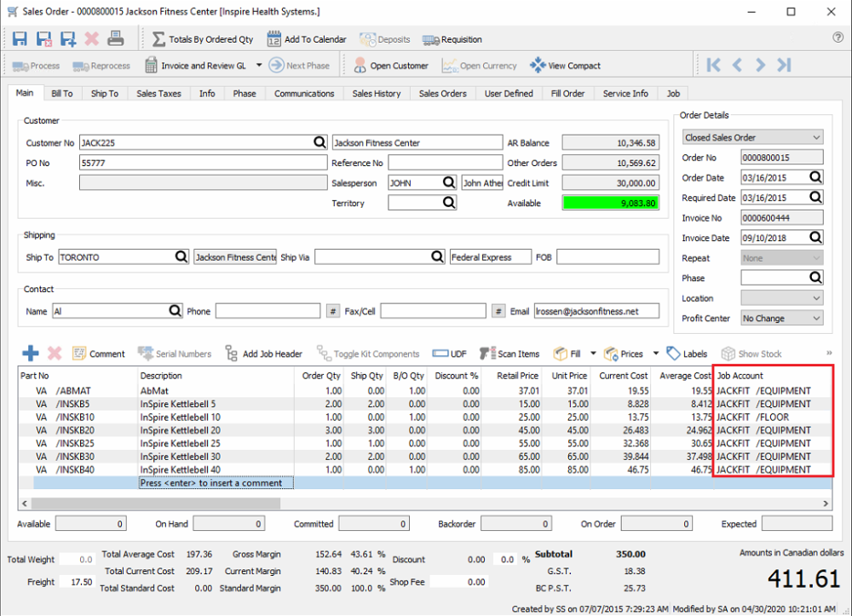The image size is (852, 616).
Task: Open the Labels tool
Action: click(688, 354)
